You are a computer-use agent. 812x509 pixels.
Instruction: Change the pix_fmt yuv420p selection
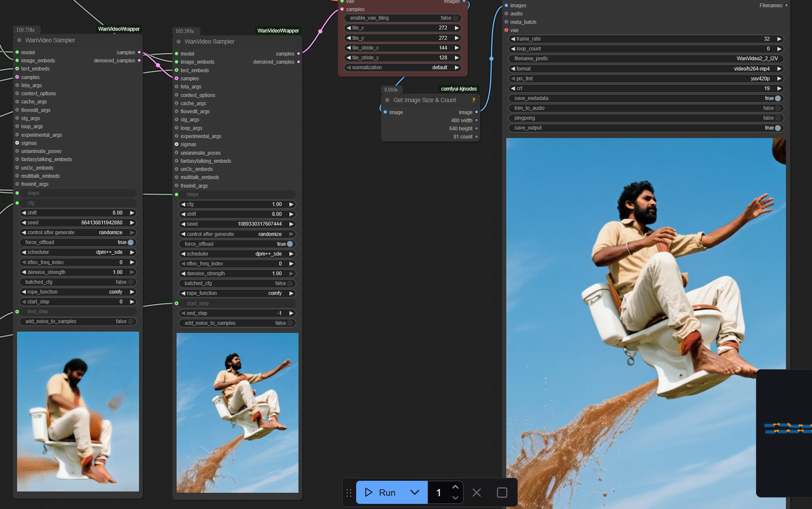[646, 79]
